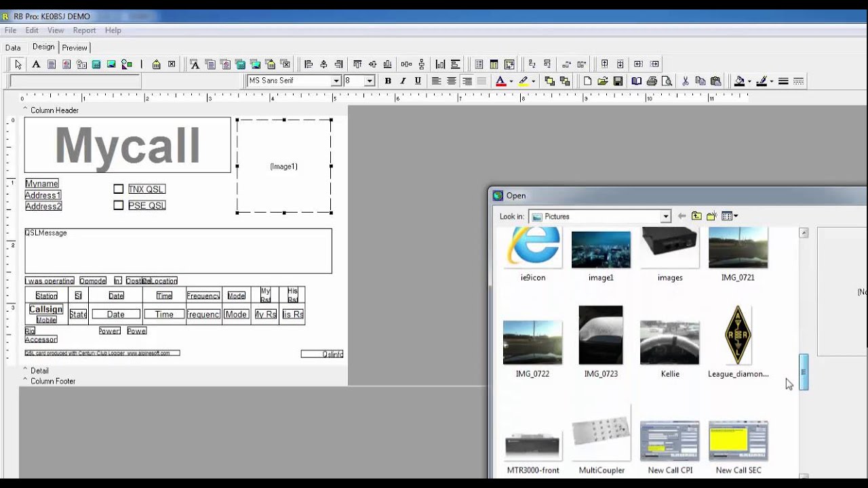Click the fill color bucket
This screenshot has width=868, height=488.
point(739,81)
